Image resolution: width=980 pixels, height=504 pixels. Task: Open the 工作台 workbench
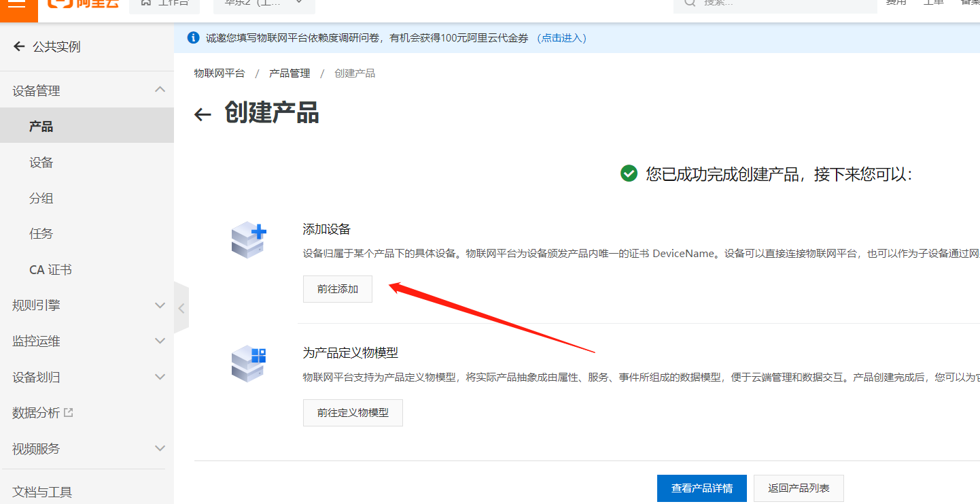(165, 5)
